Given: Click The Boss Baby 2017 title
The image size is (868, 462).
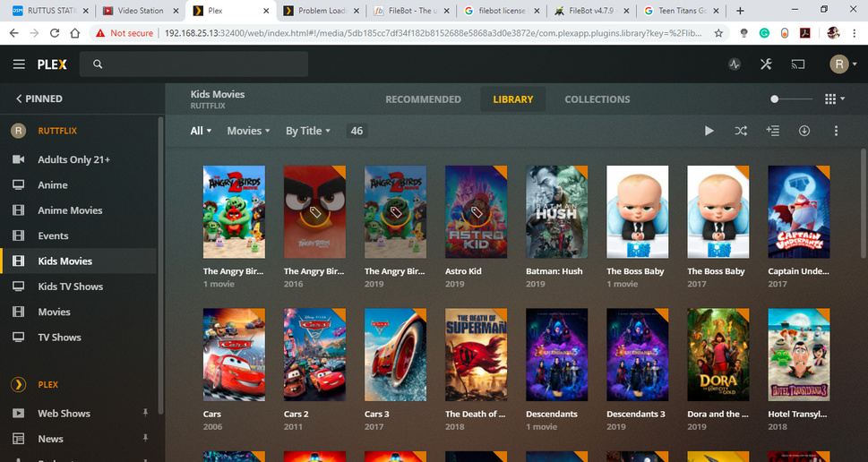Looking at the screenshot, I should coord(716,271).
